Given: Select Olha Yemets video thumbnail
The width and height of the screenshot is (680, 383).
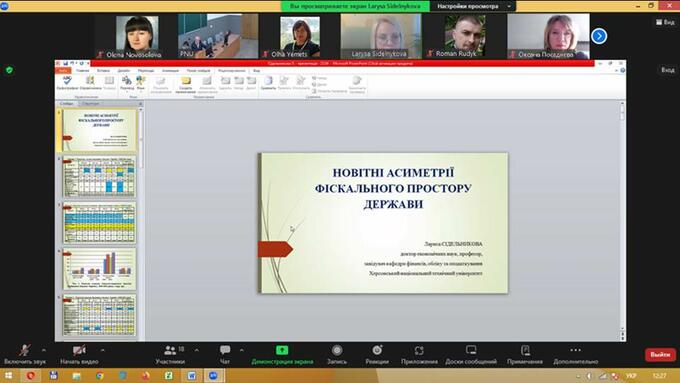Looking at the screenshot, I should point(300,36).
